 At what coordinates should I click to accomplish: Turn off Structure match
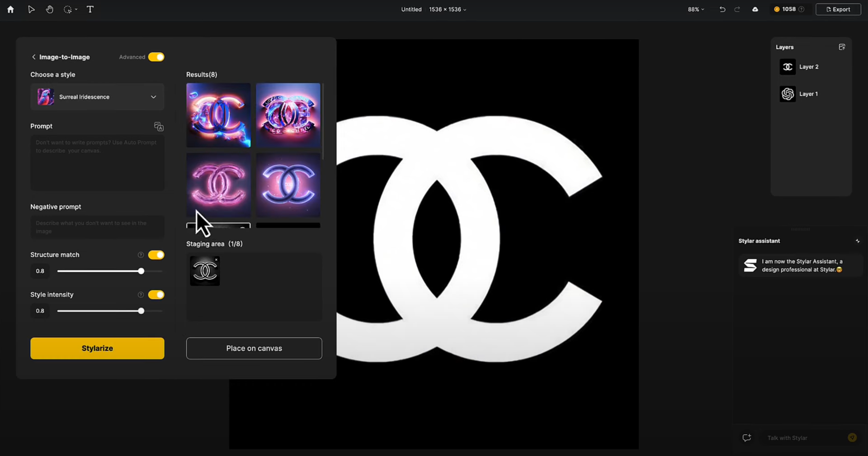pos(156,255)
